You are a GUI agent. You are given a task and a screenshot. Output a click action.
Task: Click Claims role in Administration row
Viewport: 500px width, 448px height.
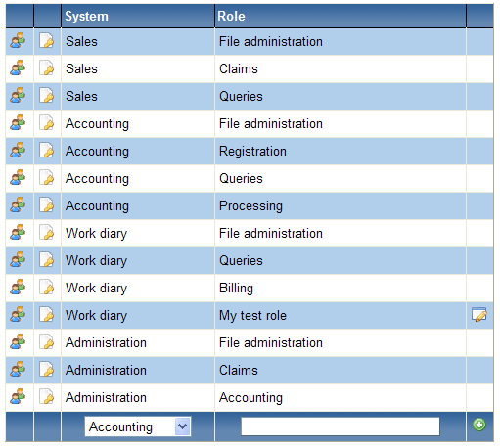coord(341,370)
